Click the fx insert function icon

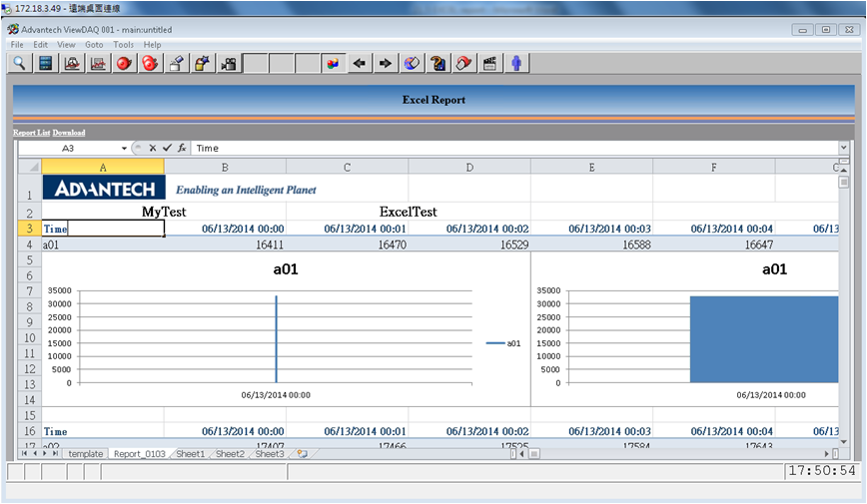182,148
